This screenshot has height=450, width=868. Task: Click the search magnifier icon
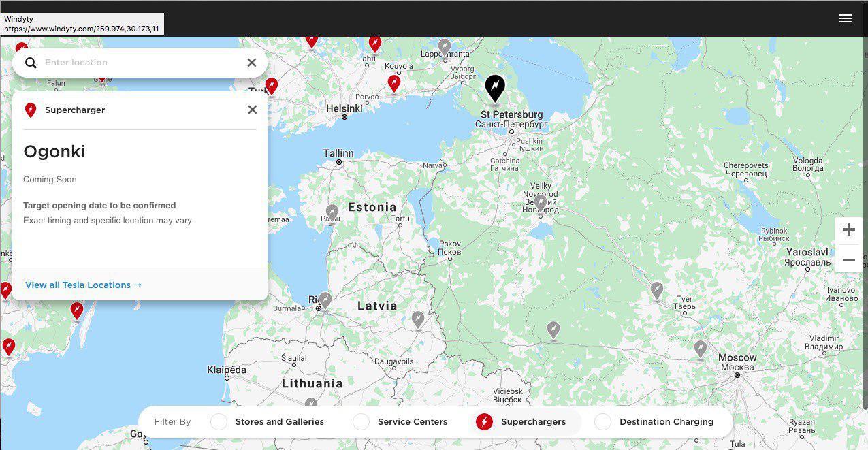[x=31, y=63]
